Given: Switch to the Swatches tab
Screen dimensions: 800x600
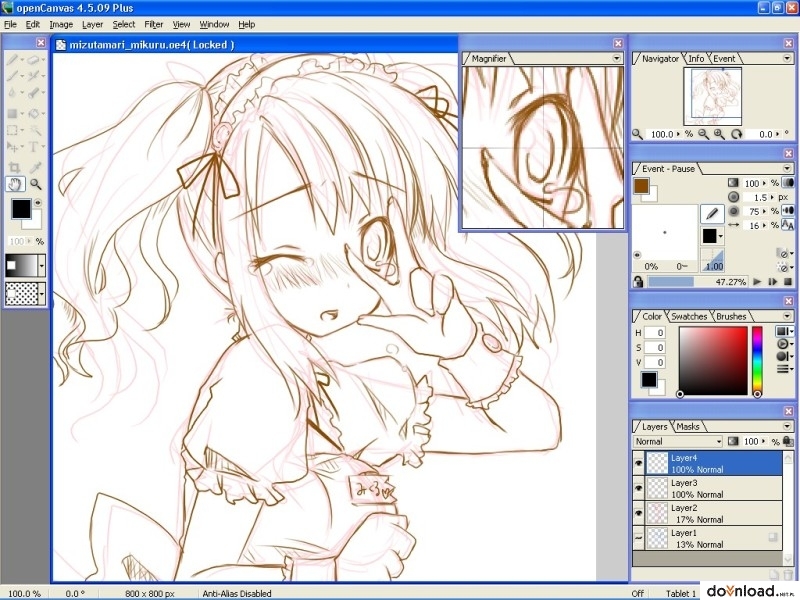Looking at the screenshot, I should point(689,316).
